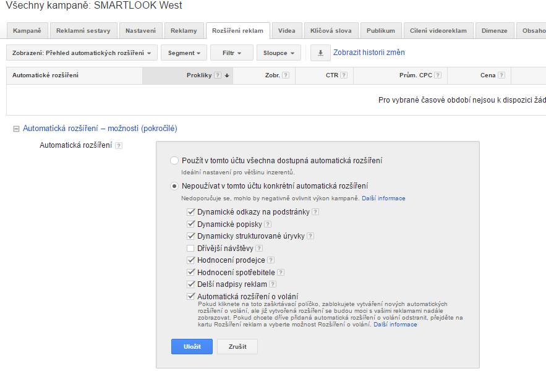The image size is (546, 392).
Task: Open the Zobrazit historii změn link
Action: click(369, 53)
